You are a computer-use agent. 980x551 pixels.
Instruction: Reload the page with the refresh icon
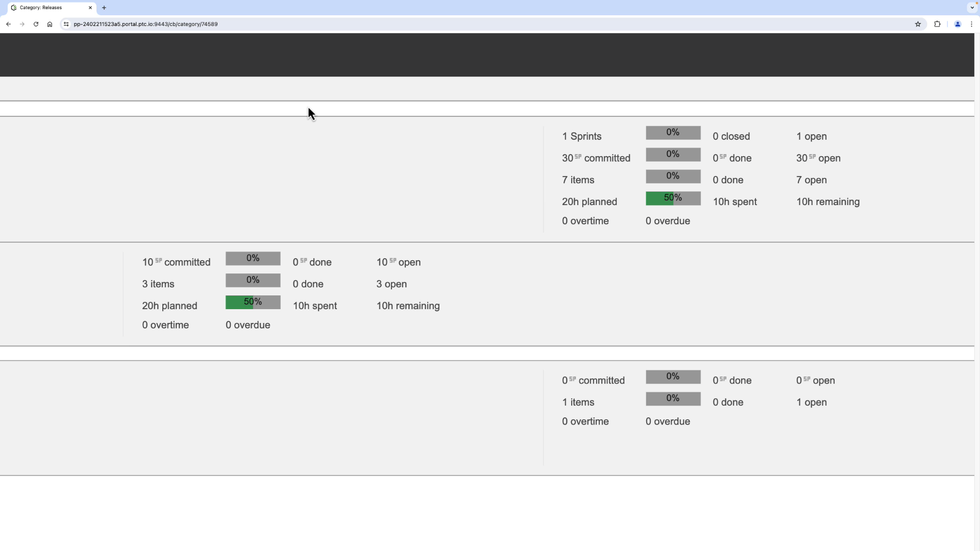pos(36,24)
